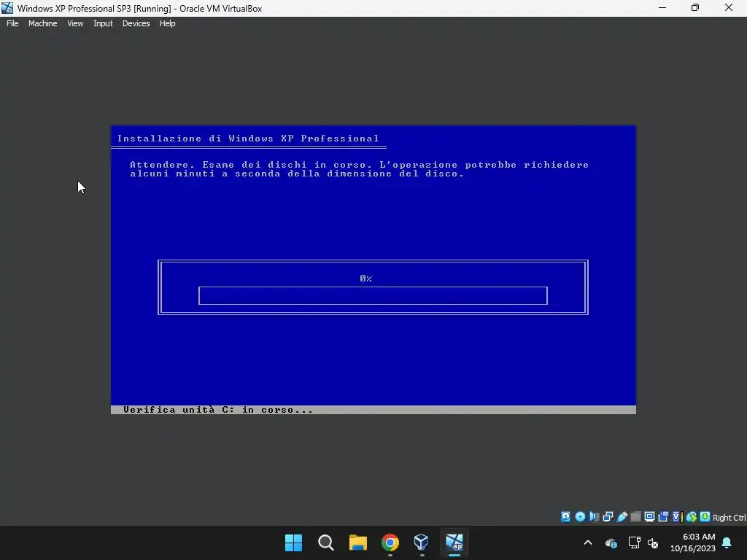The image size is (747, 560).
Task: Open the Help menu
Action: 167,23
